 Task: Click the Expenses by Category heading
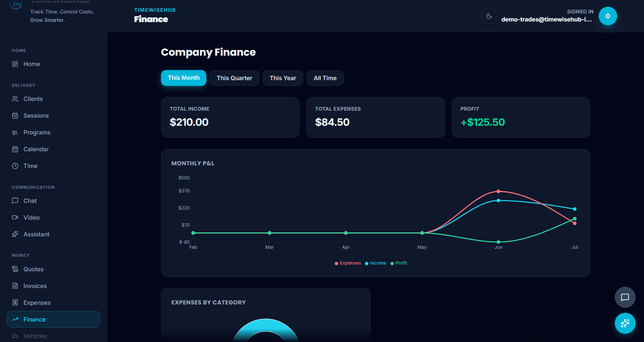pos(209,302)
